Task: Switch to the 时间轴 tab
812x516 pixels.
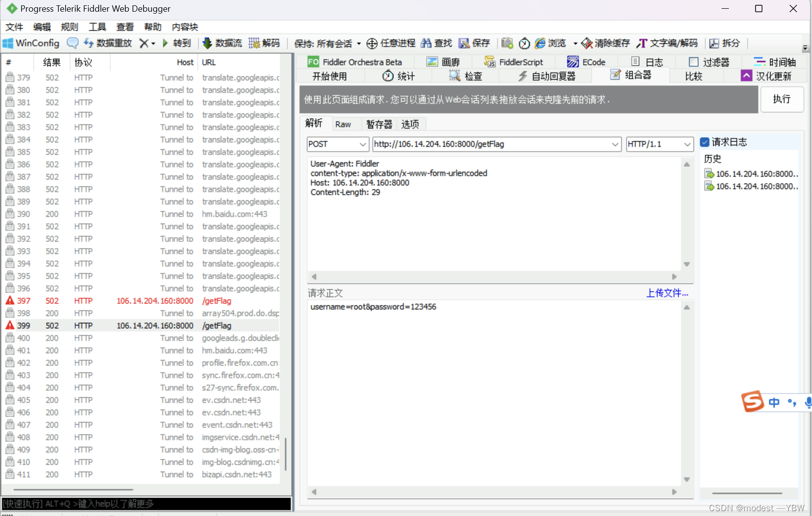Action: pos(775,62)
